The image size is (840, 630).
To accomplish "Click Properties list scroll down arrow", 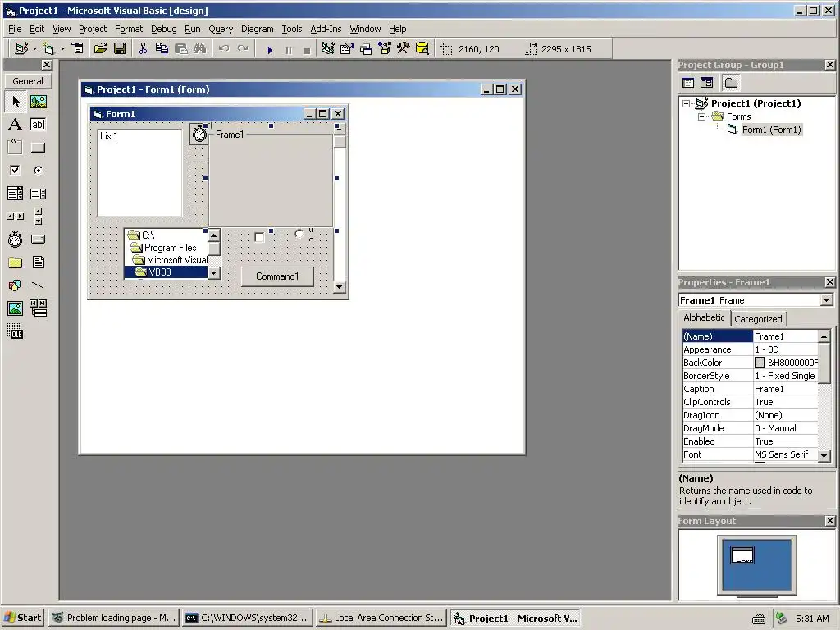I will point(824,455).
